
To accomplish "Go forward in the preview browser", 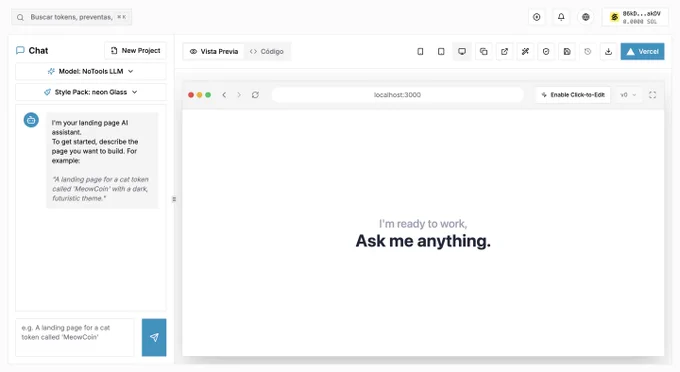I will (x=239, y=95).
